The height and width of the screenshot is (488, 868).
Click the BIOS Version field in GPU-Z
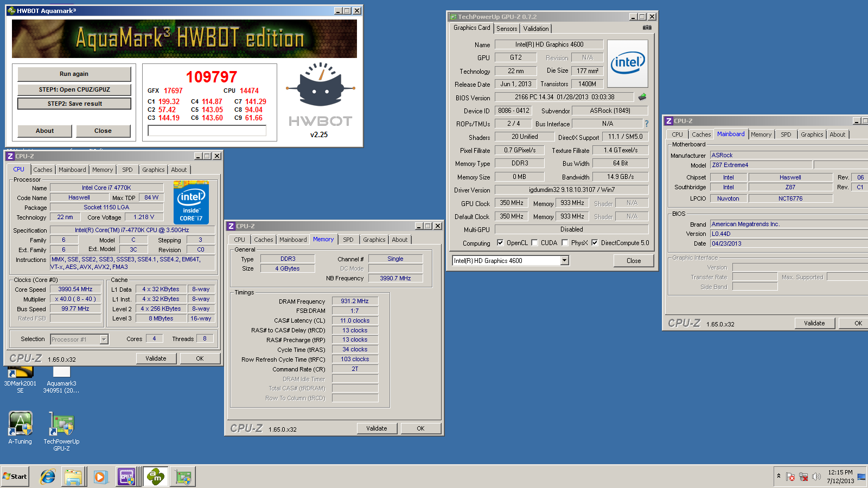pyautogui.click(x=564, y=97)
